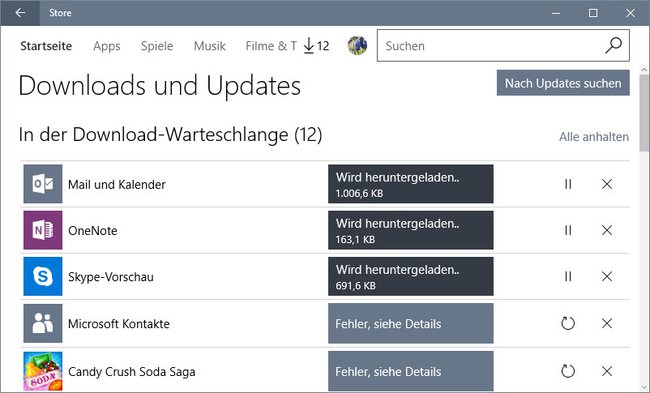Image resolution: width=650 pixels, height=393 pixels.
Task: Open the Apps tab
Action: pos(107,46)
